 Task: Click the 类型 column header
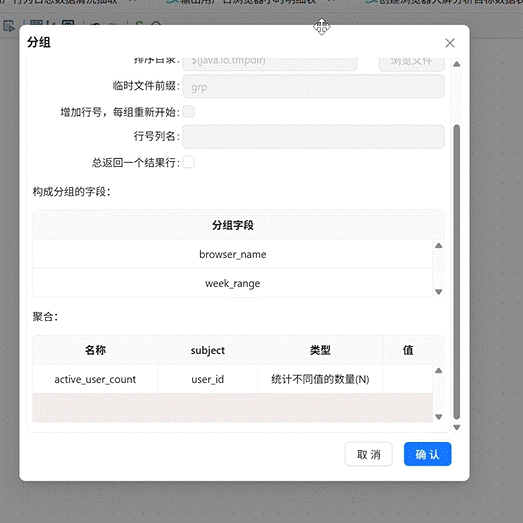tap(320, 350)
